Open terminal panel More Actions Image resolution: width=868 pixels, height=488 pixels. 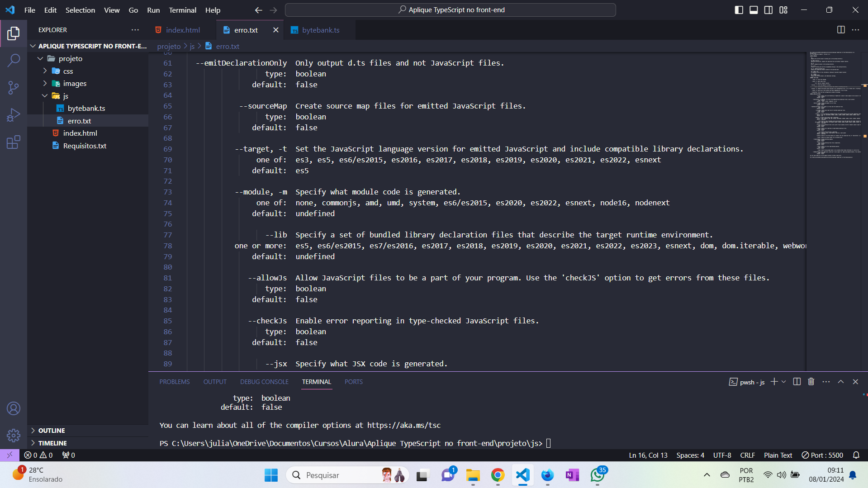(826, 382)
